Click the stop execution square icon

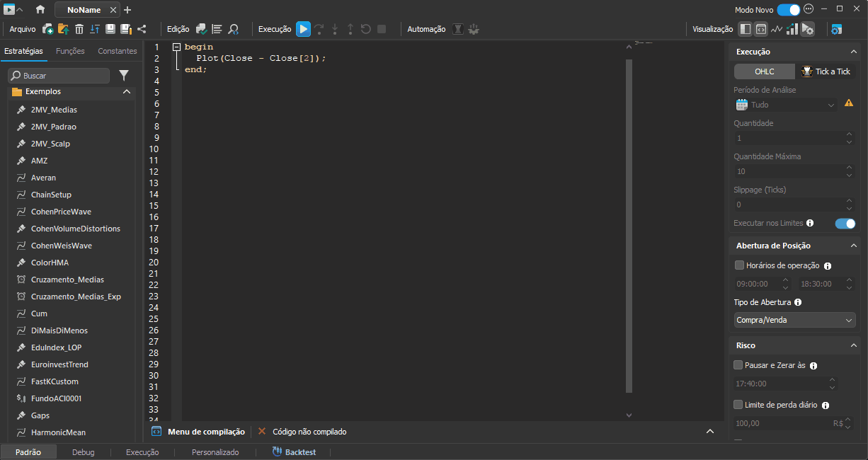(382, 29)
